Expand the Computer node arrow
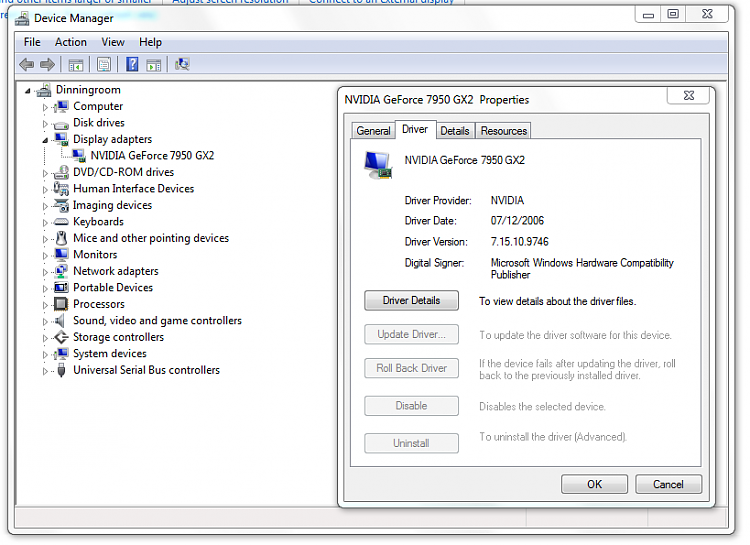The width and height of the screenshot is (750, 545). coord(45,107)
